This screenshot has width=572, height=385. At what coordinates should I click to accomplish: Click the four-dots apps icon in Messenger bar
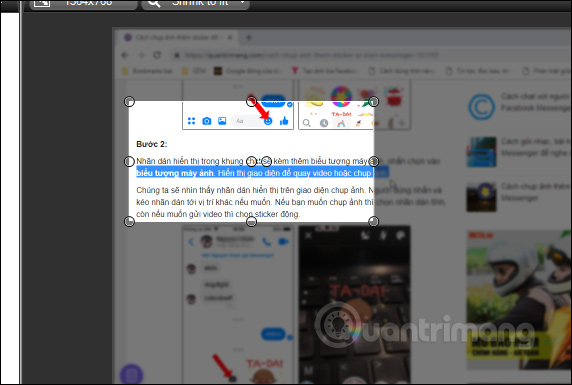(191, 121)
